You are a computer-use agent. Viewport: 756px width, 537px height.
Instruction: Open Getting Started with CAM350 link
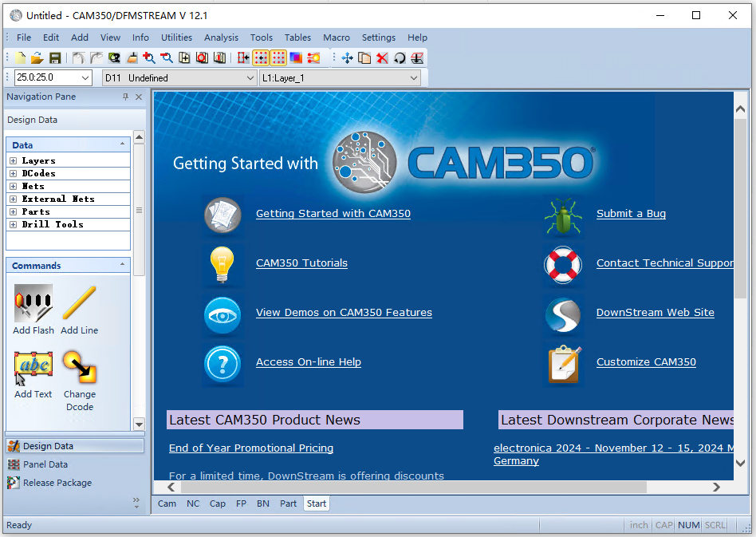[x=333, y=213]
